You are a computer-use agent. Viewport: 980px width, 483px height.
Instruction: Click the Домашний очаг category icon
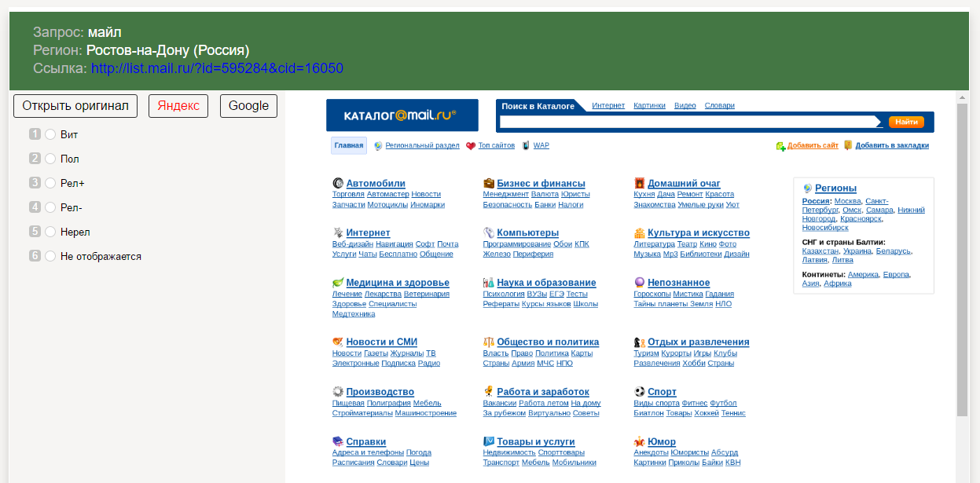click(x=640, y=184)
